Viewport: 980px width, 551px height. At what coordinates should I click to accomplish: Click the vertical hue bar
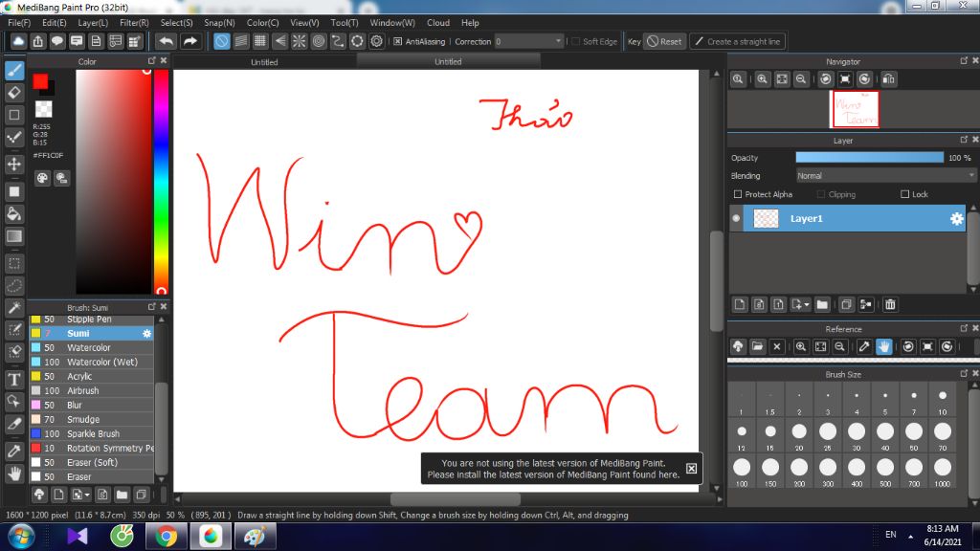point(161,181)
